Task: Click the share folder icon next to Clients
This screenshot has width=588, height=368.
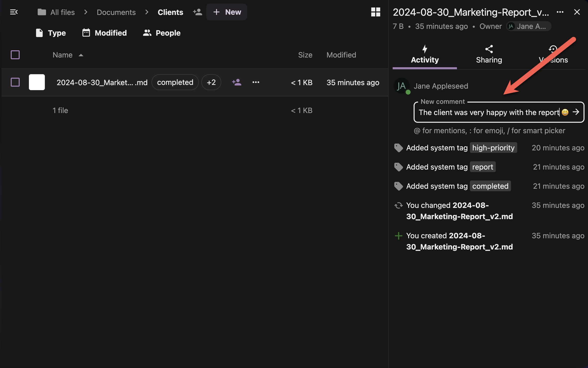Action: [x=197, y=12]
